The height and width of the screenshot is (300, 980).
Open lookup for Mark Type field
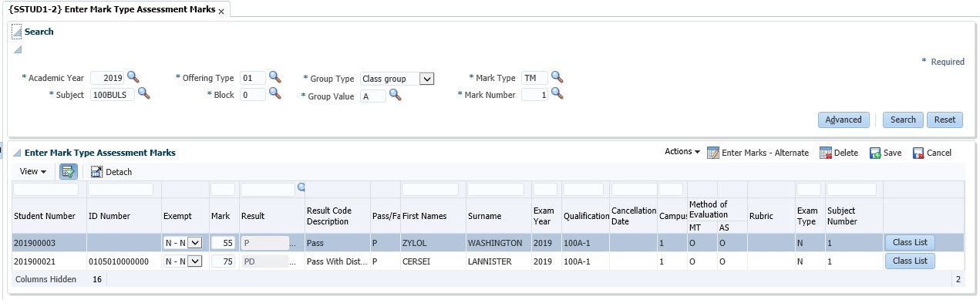557,77
